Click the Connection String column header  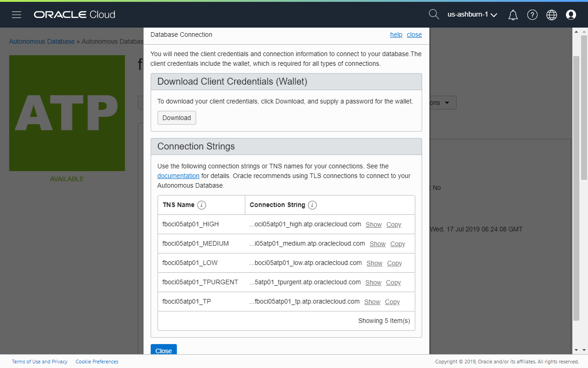coord(277,205)
